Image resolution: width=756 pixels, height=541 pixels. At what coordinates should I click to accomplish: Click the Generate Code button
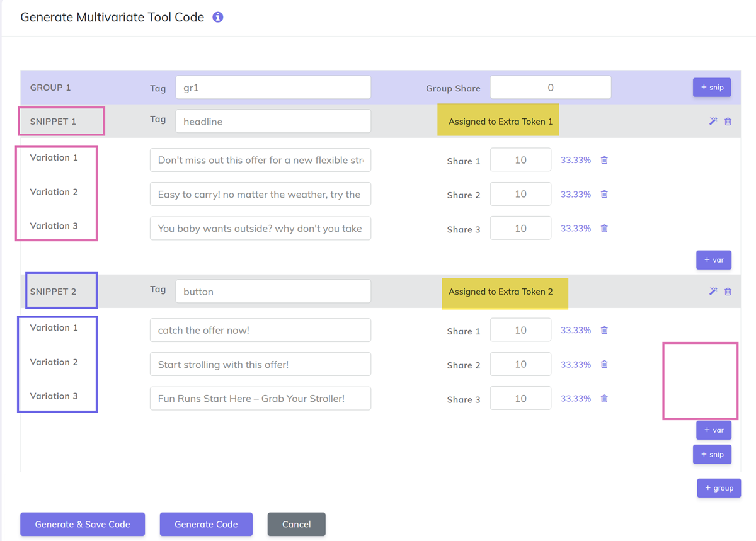click(206, 524)
